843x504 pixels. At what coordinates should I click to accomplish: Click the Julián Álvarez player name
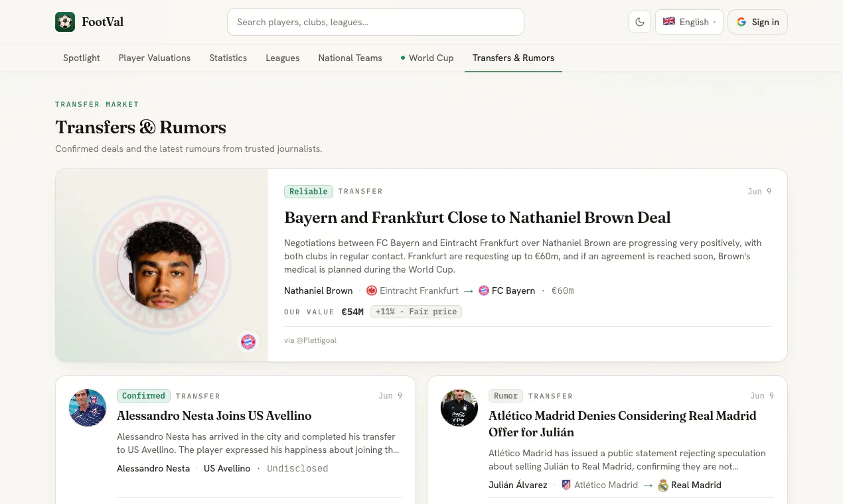point(518,485)
